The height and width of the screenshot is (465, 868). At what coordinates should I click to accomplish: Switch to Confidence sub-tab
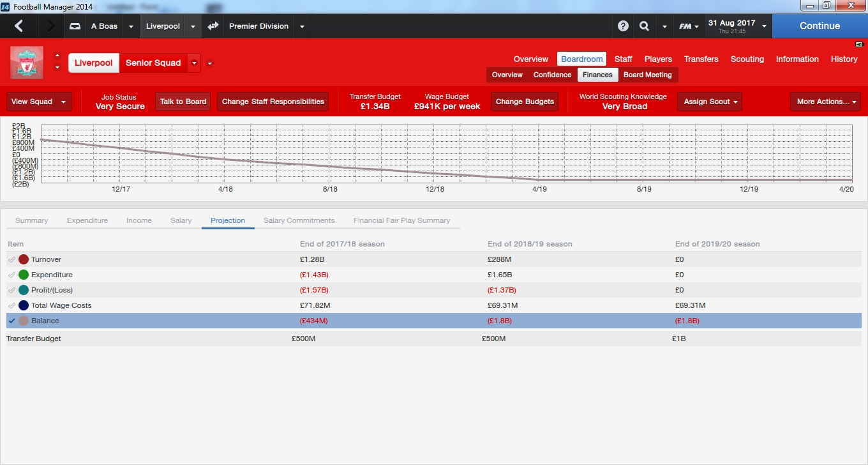click(553, 75)
